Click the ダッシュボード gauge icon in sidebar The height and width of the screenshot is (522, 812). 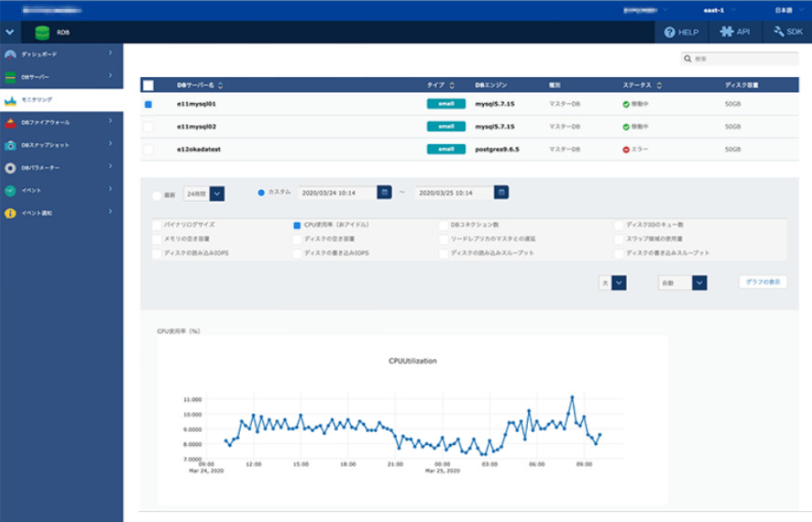(x=10, y=54)
